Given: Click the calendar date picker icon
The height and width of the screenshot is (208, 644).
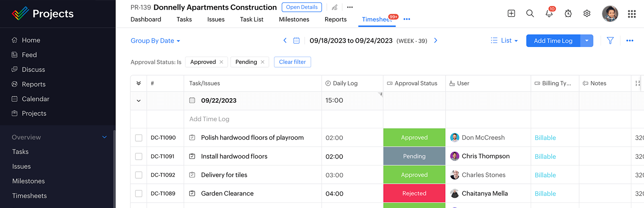Looking at the screenshot, I should pyautogui.click(x=296, y=41).
